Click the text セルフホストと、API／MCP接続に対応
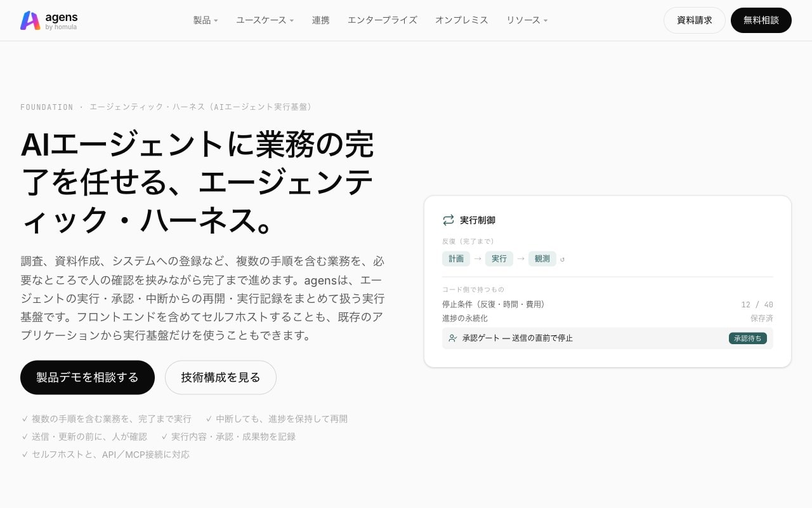The image size is (812, 508). [x=110, y=455]
